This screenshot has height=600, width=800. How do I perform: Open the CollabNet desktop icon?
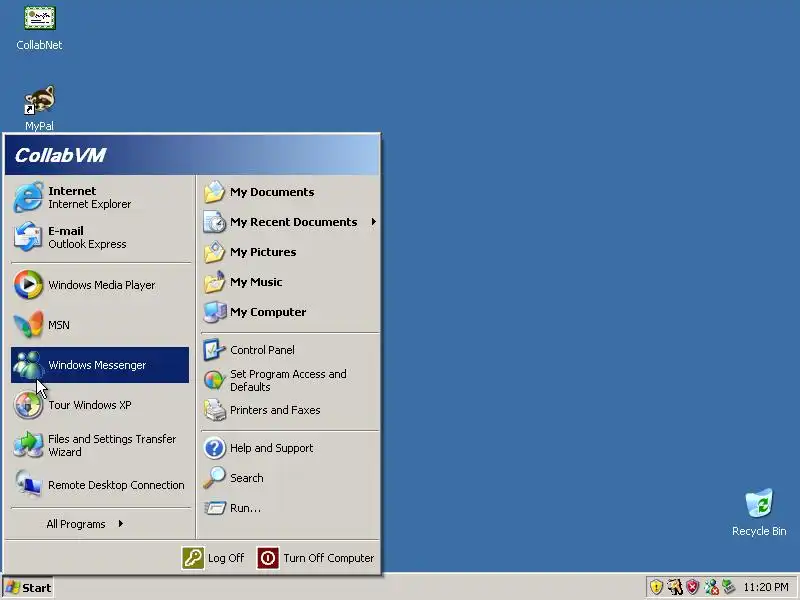tap(39, 28)
